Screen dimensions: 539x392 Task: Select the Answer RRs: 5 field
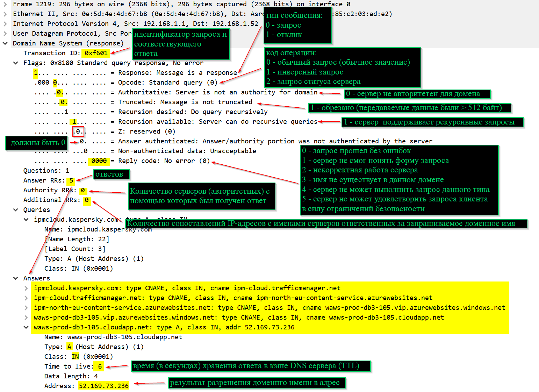coord(48,180)
